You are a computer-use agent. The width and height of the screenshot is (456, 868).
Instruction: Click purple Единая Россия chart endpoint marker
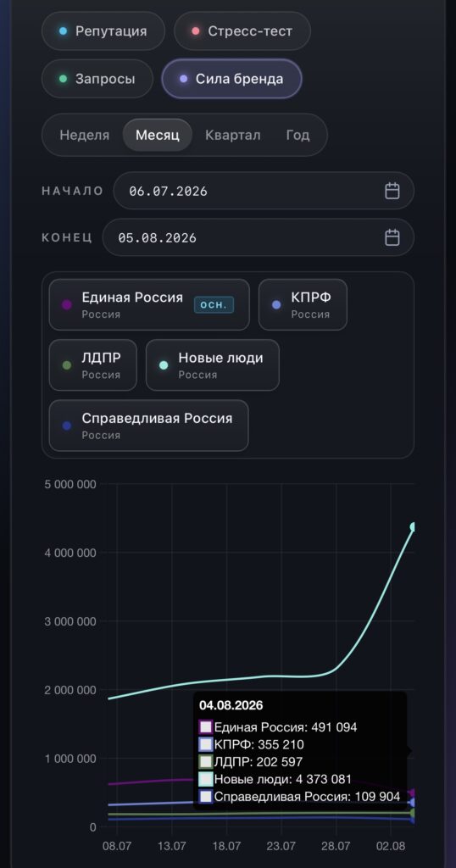click(x=413, y=793)
